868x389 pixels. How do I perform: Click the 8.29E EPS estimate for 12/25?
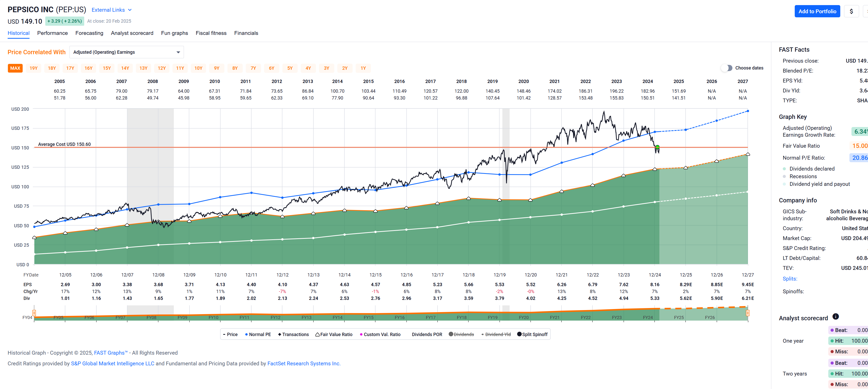[x=686, y=285]
